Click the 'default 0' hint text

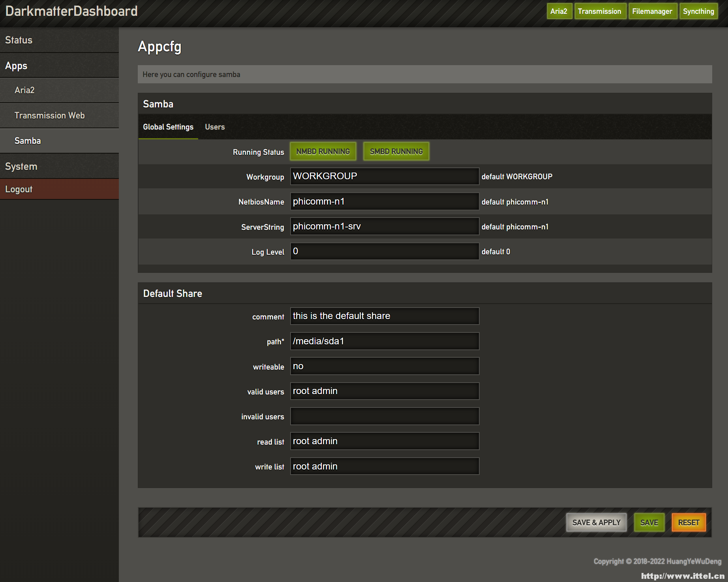pos(495,252)
